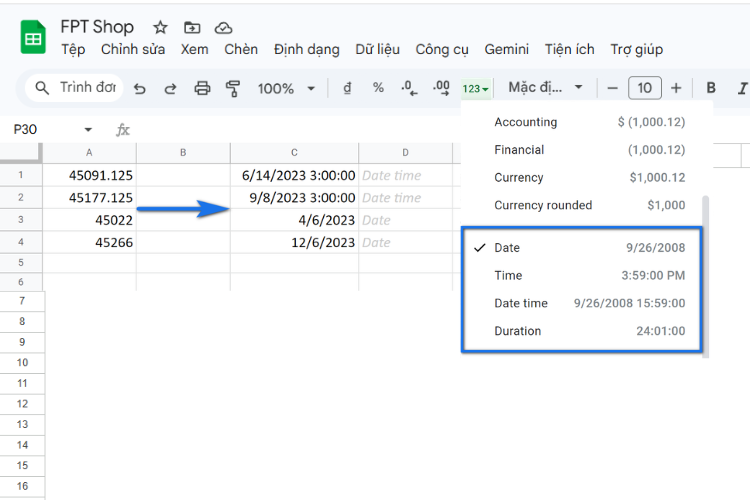Viewport: 750px width, 500px height.
Task: Select the Date time format option
Action: pyautogui.click(x=582, y=303)
